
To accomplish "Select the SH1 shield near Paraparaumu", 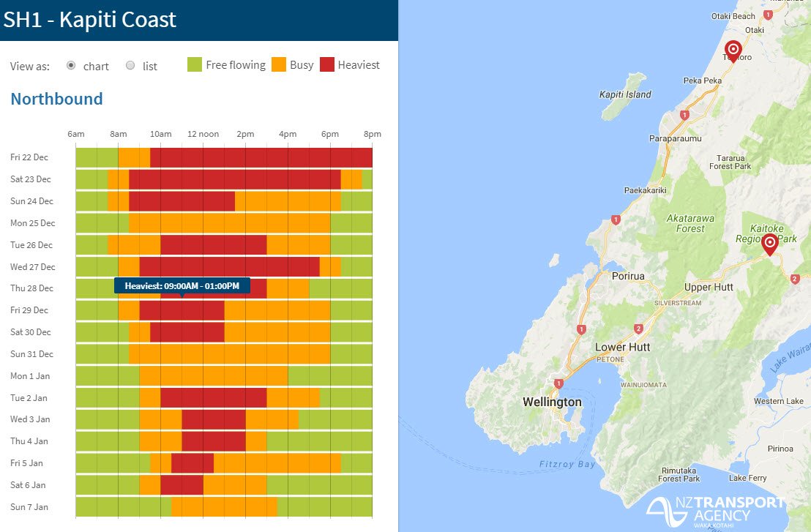I will 684,114.
